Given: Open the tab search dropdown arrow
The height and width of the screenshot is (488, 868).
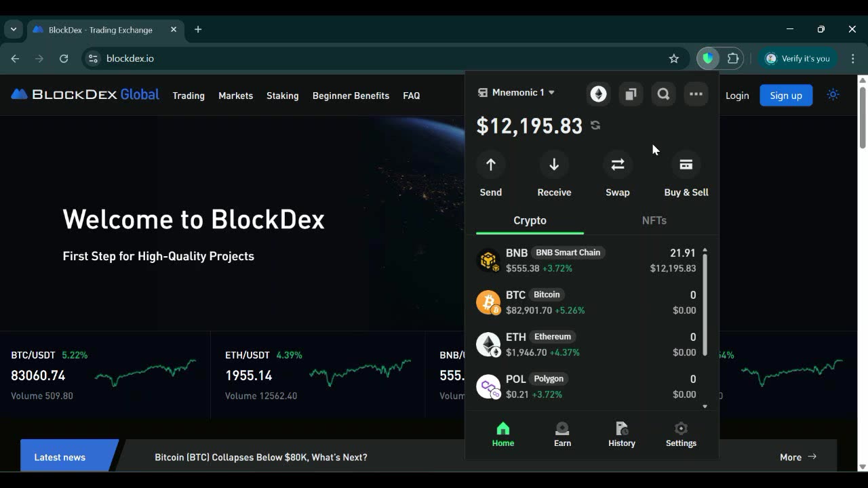Looking at the screenshot, I should [x=14, y=29].
